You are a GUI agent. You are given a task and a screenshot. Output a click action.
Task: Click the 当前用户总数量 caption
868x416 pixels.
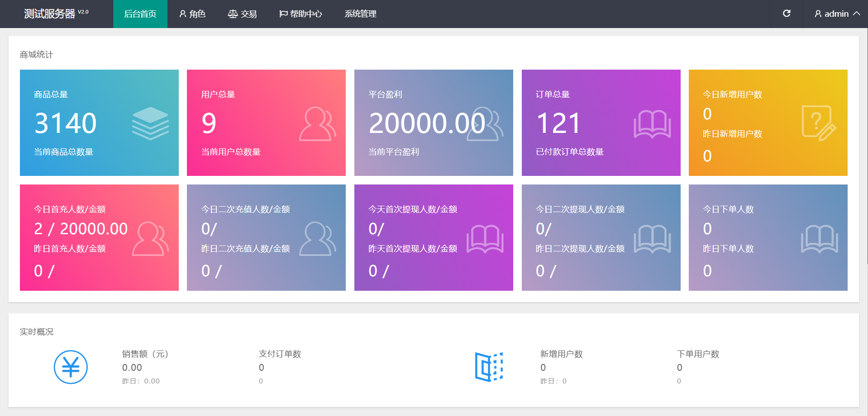click(231, 152)
